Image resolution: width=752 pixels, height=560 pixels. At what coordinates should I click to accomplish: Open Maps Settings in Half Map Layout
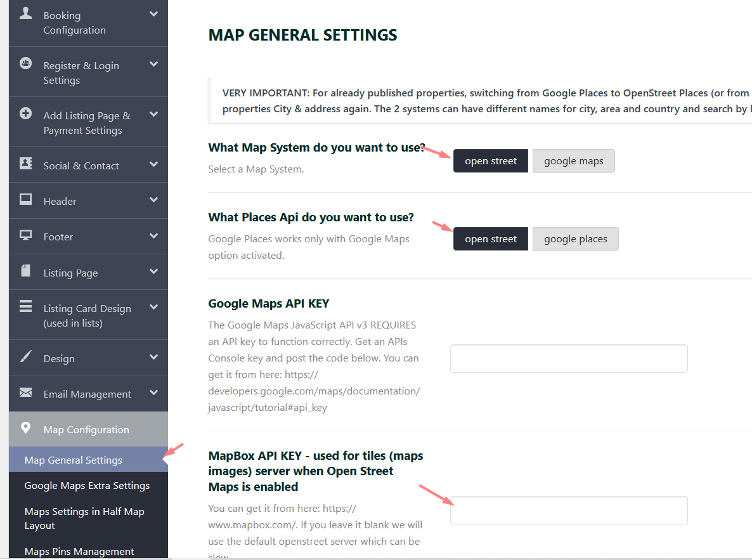(84, 518)
